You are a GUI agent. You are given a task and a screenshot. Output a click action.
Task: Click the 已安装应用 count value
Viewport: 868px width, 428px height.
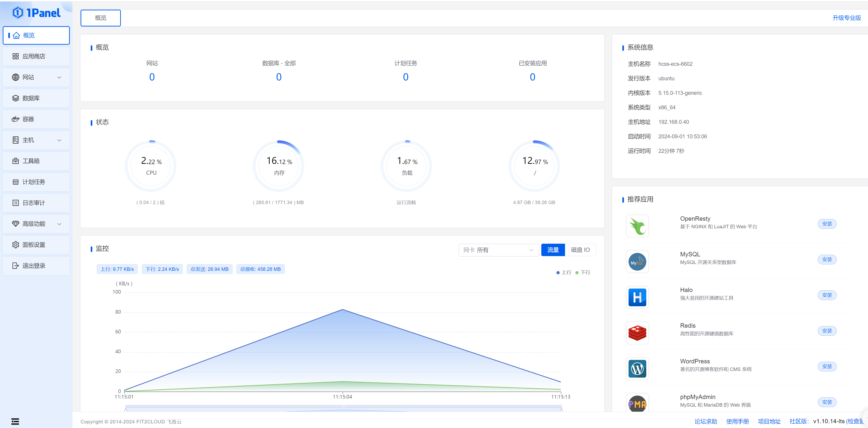532,77
